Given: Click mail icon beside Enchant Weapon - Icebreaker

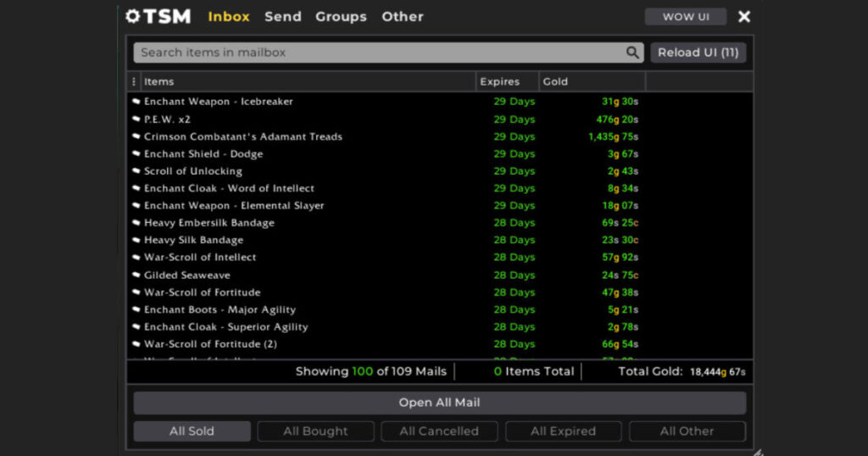Looking at the screenshot, I should [136, 102].
